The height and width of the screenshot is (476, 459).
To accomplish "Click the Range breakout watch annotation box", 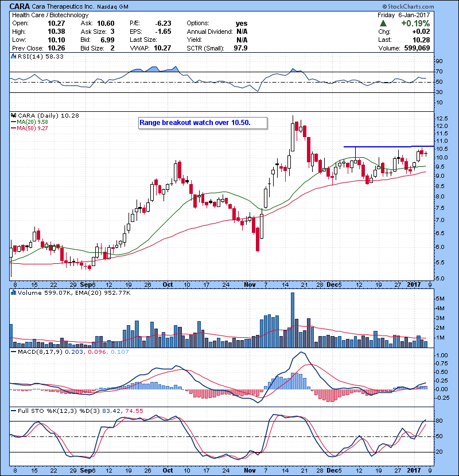I will point(203,123).
